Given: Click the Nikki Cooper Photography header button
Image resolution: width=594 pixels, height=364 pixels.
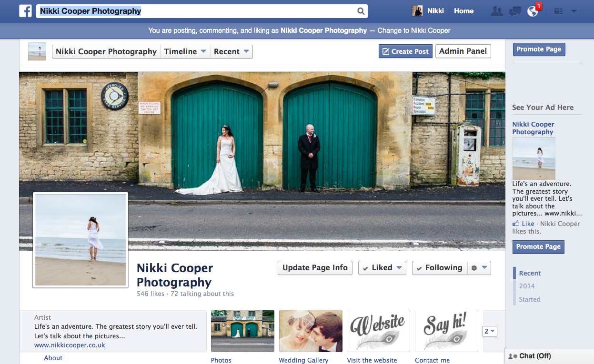Looking at the screenshot, I should coord(106,51).
